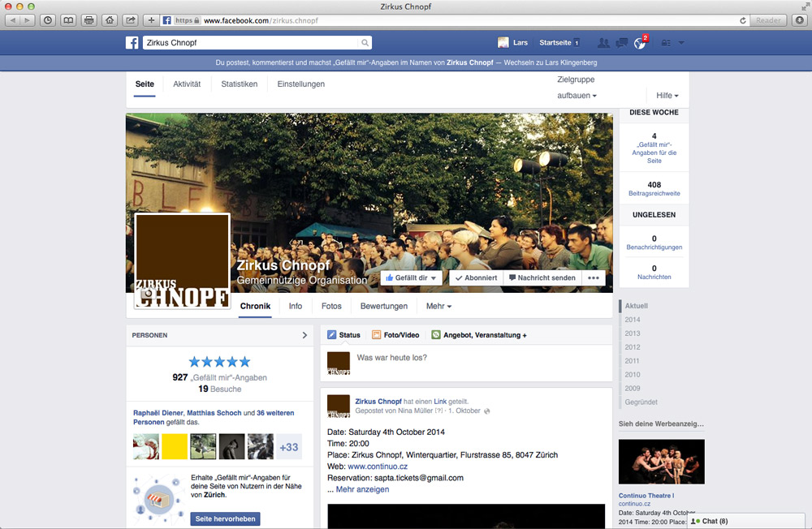Open the notifications globe icon
The height and width of the screenshot is (529, 812).
[x=640, y=43]
